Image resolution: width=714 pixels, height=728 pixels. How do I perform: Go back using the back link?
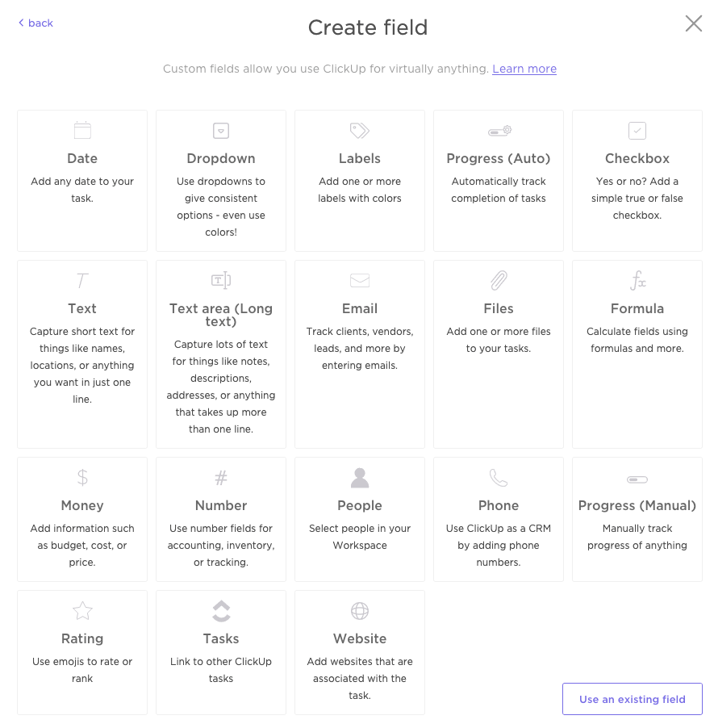[x=35, y=23]
